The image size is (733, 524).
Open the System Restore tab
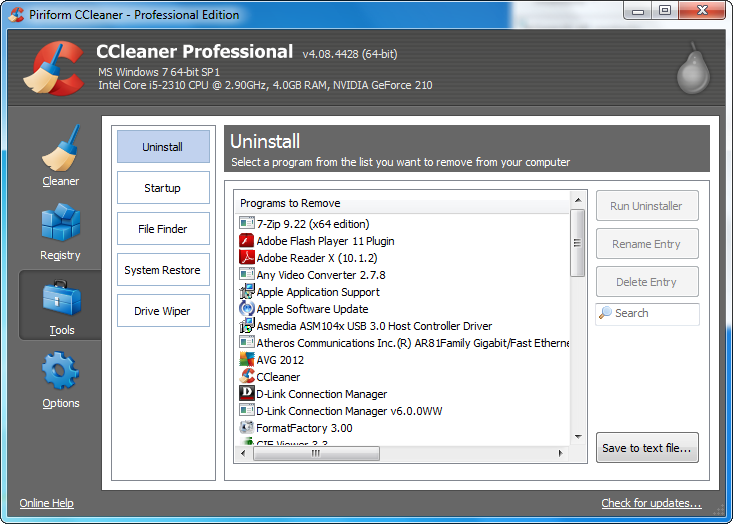tap(163, 270)
